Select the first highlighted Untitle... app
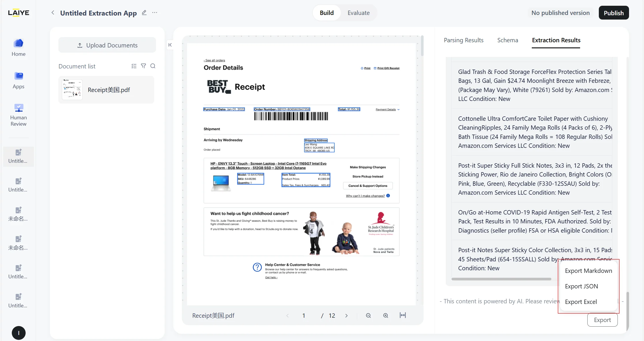This screenshot has height=341, width=644. [x=18, y=156]
